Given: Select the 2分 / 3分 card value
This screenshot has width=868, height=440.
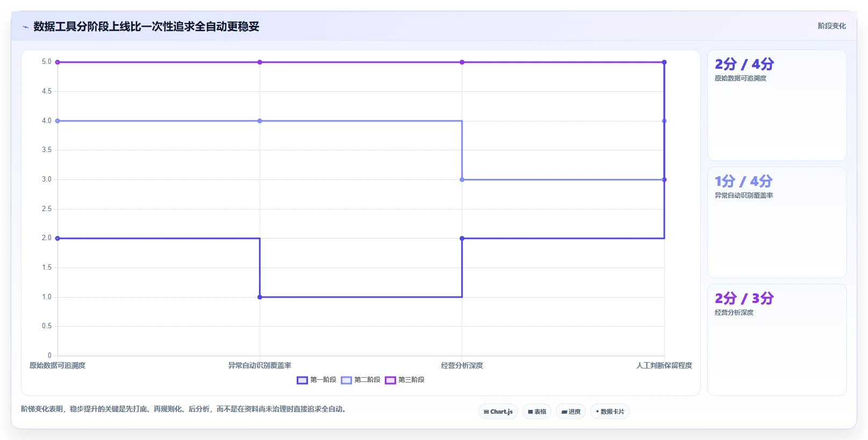Looking at the screenshot, I should (x=744, y=299).
